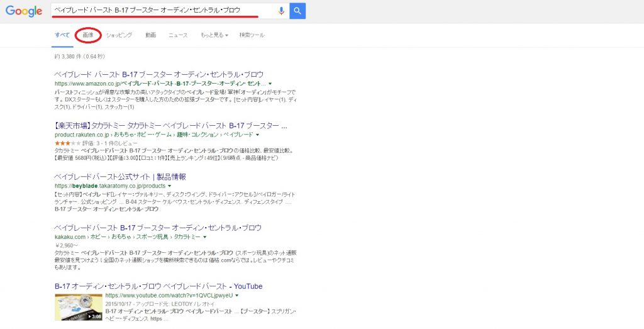Click the price text ¥2,960~

66,245
